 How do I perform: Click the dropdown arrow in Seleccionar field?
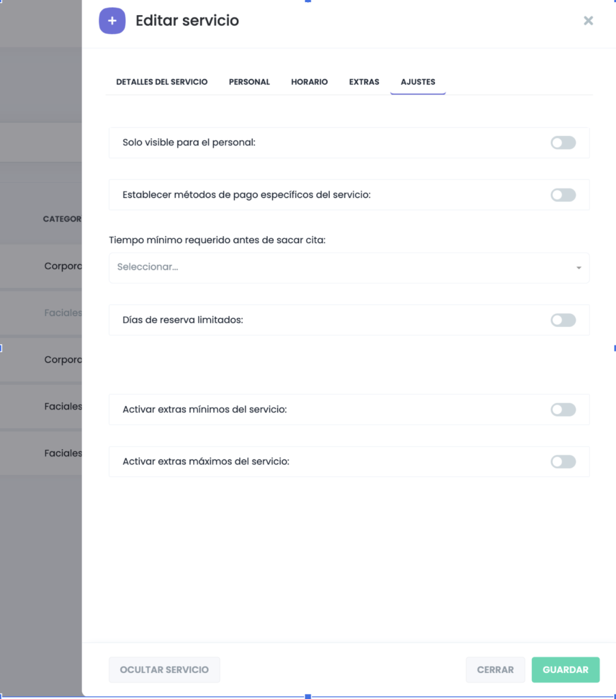coord(578,268)
